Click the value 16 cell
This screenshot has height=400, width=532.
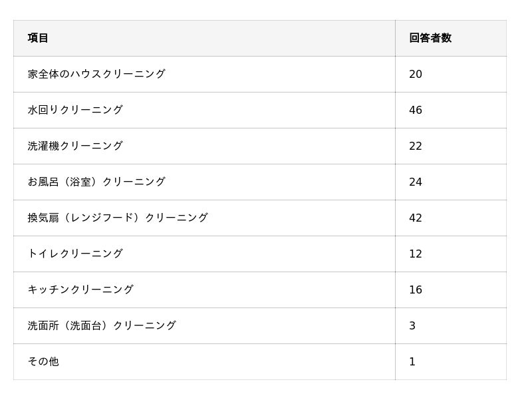tap(416, 290)
